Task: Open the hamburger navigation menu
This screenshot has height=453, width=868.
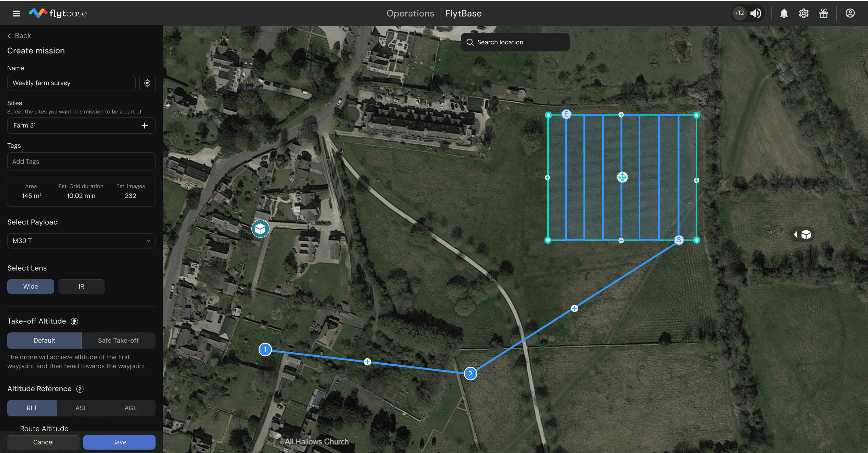Action: click(16, 13)
